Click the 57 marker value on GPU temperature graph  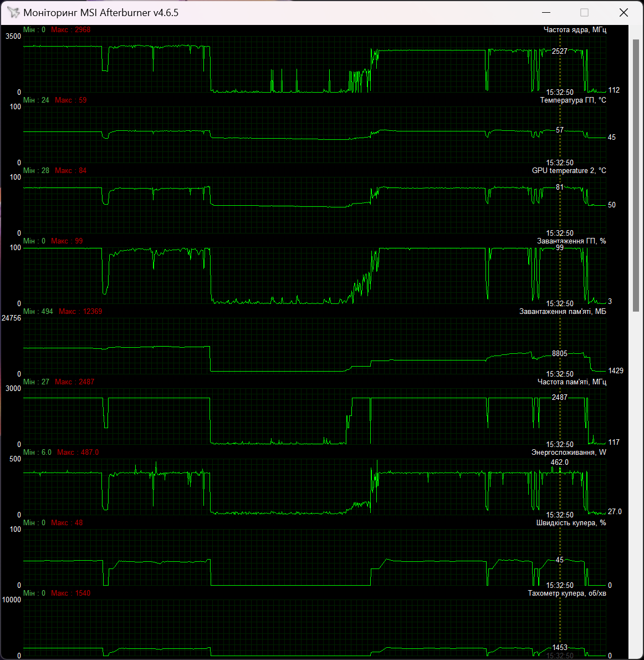tap(559, 130)
